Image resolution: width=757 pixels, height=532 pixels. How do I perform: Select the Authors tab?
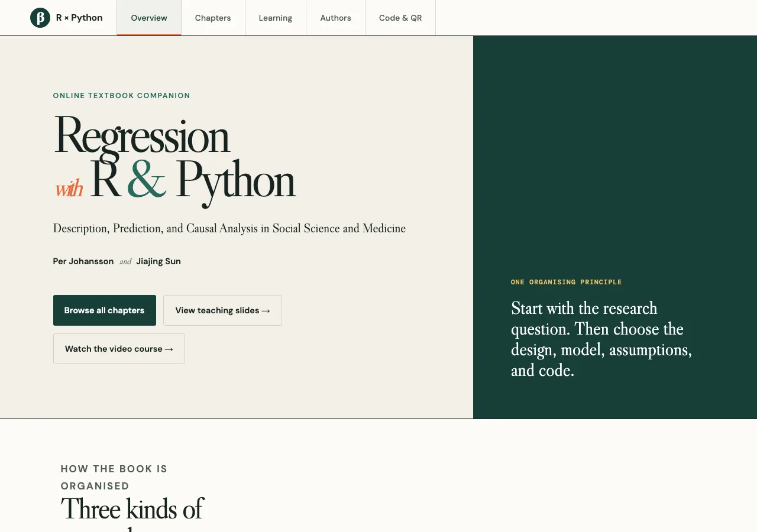pos(336,18)
